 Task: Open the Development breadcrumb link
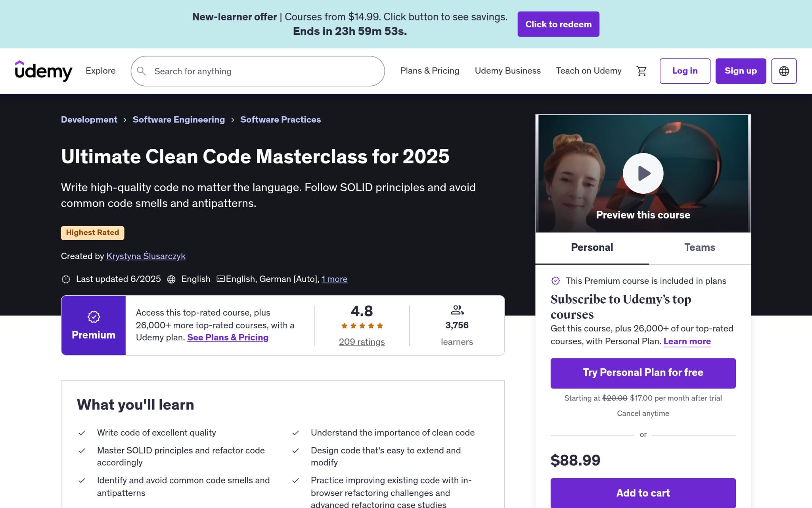89,119
